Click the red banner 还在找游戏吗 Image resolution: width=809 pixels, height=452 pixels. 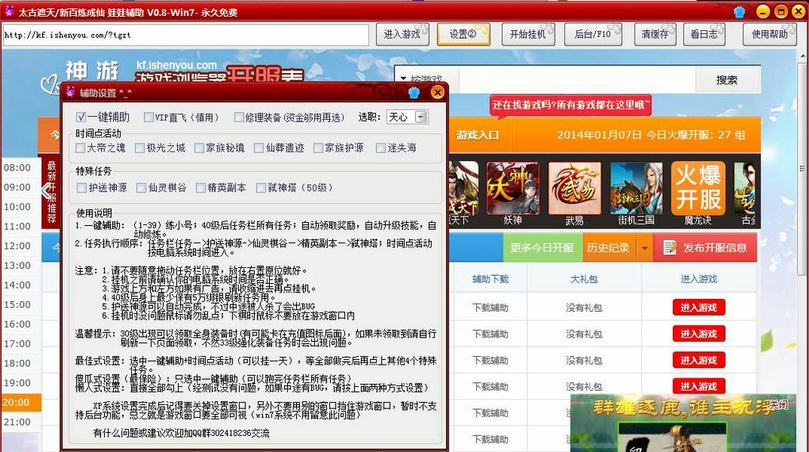click(x=570, y=105)
